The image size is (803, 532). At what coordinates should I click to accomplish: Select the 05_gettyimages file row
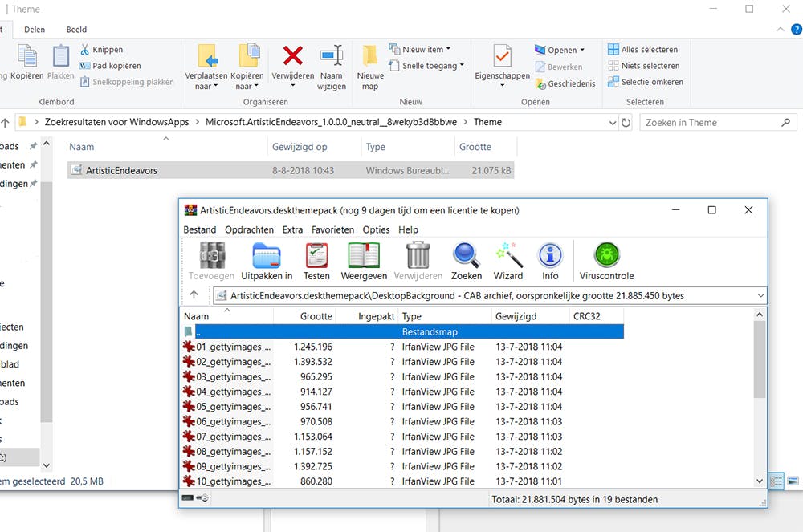tap(234, 407)
